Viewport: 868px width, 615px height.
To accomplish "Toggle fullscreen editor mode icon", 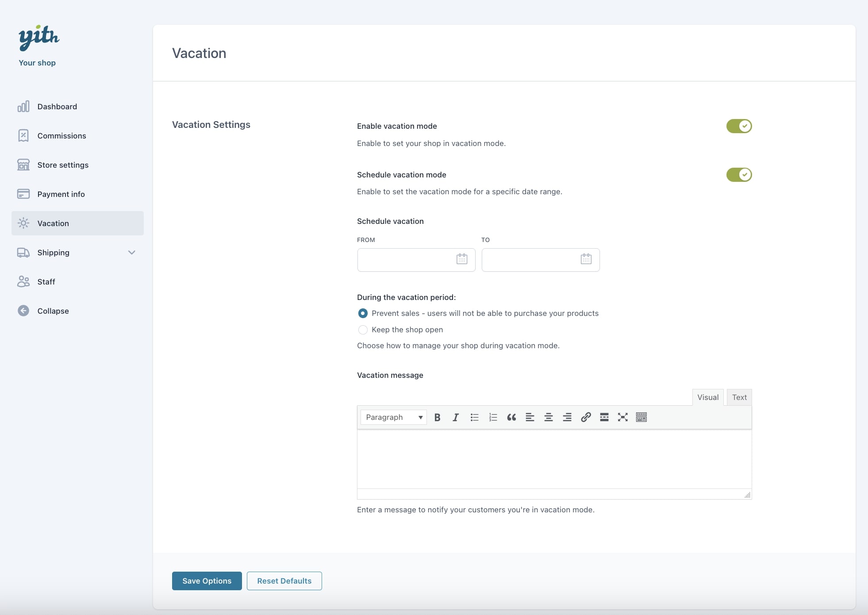I will [x=622, y=417].
